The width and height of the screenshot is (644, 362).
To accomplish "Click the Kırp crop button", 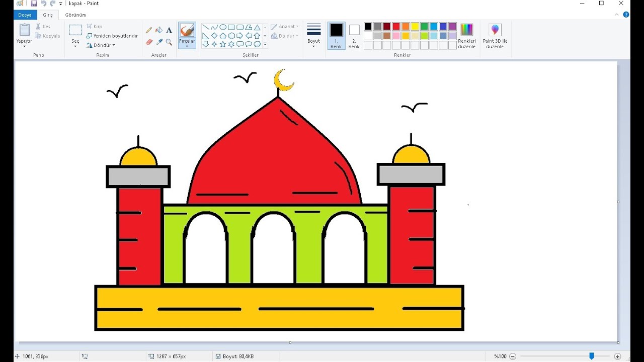I will click(95, 26).
